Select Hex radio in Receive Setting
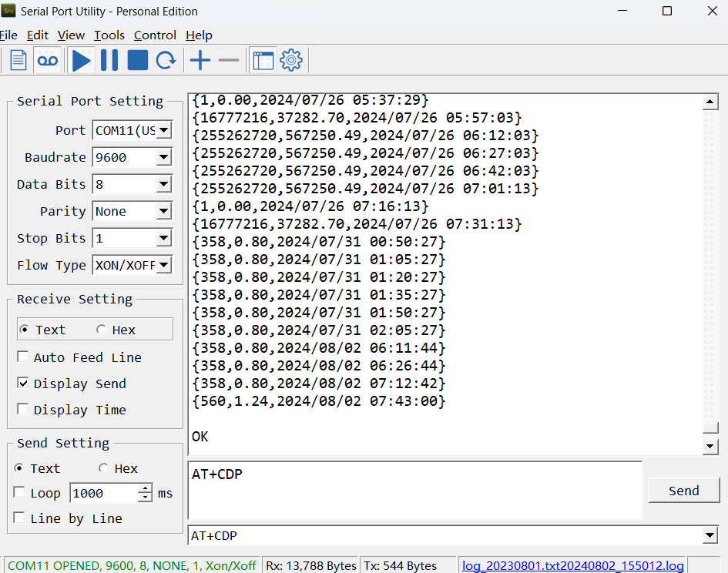This screenshot has height=573, width=728. (x=101, y=329)
